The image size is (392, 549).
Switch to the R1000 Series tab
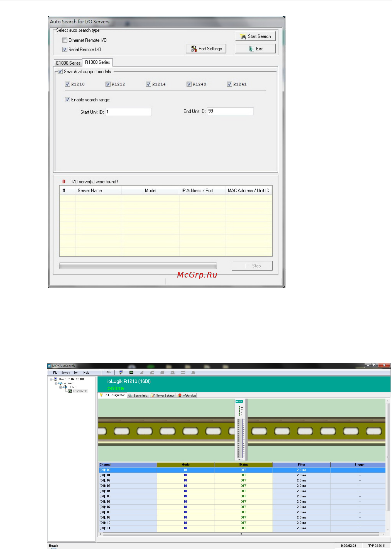pyautogui.click(x=97, y=62)
